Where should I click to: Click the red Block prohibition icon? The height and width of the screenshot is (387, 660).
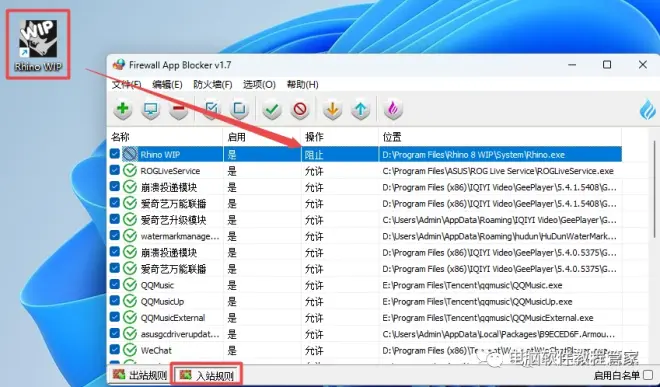pos(300,109)
